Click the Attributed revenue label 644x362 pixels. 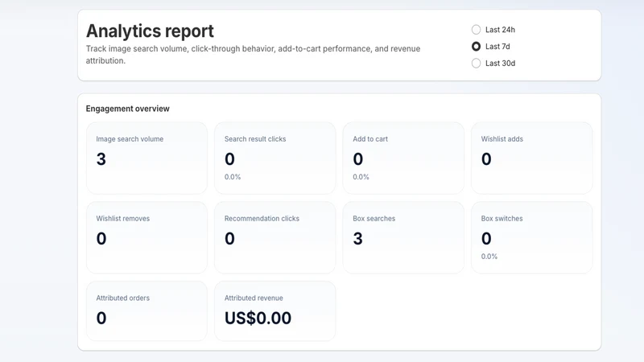tap(254, 298)
